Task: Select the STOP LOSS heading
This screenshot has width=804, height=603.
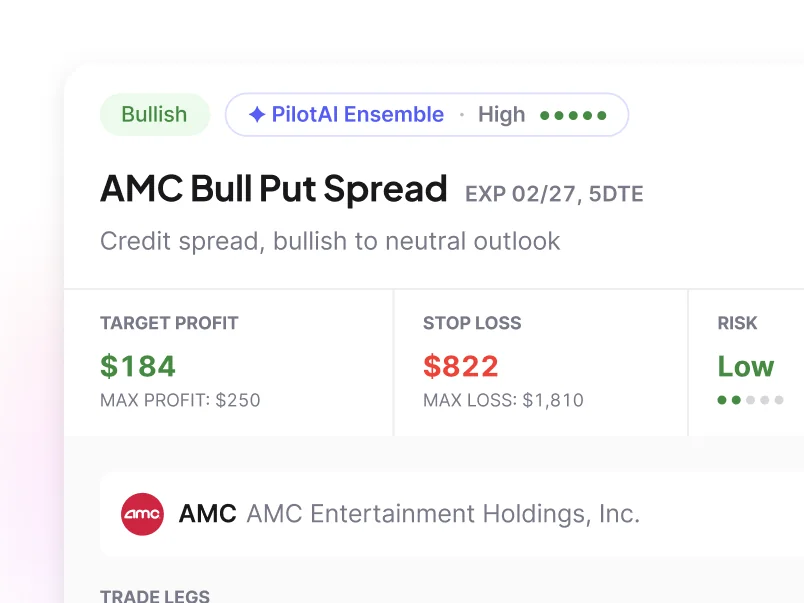Action: 472,323
